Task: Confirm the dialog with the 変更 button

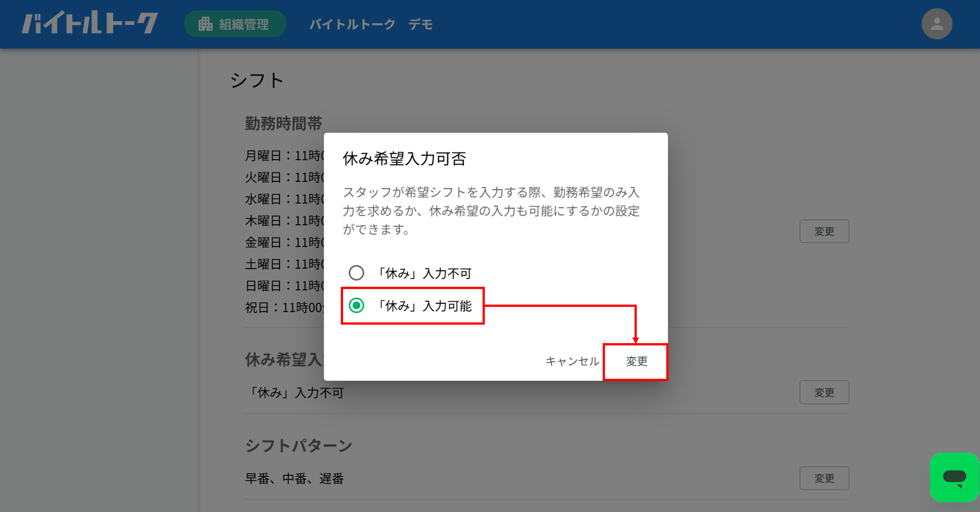Action: [637, 361]
